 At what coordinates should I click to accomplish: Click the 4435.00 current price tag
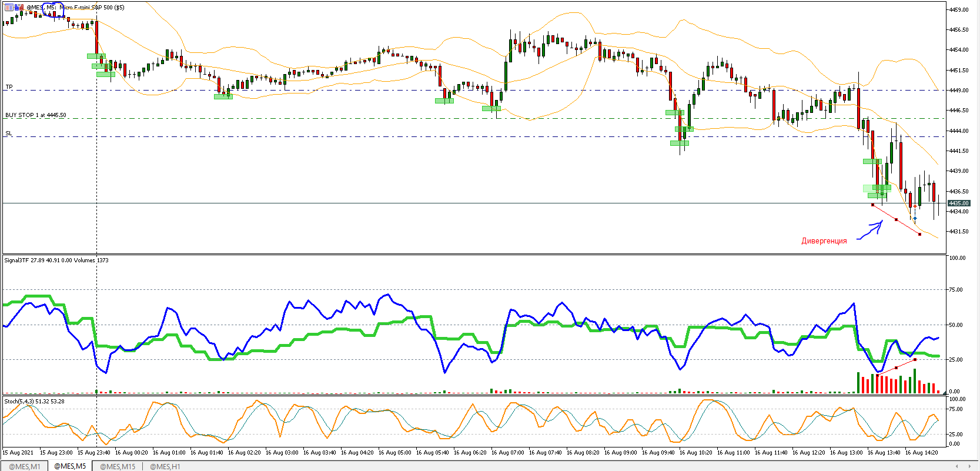[959, 203]
